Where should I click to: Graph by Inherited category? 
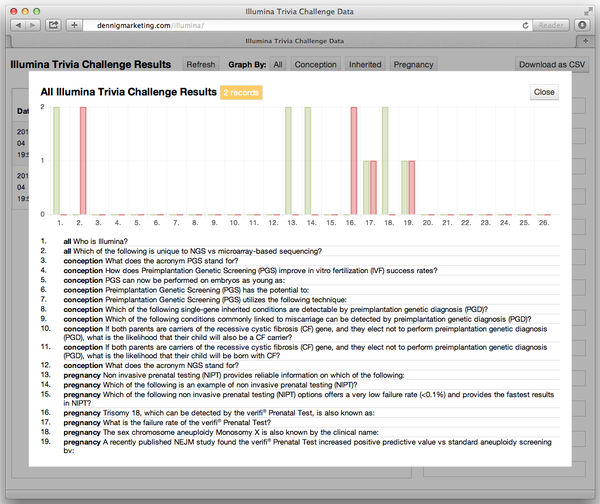coord(364,64)
